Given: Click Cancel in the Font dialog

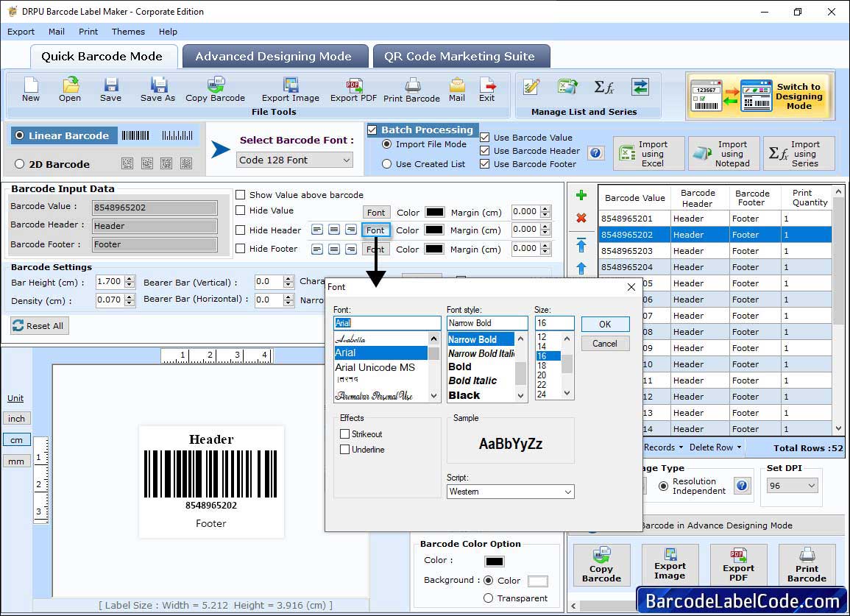Looking at the screenshot, I should 605,343.
